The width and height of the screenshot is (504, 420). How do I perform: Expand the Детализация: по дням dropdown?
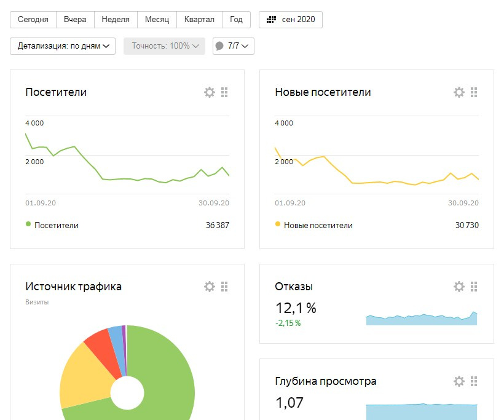click(63, 46)
